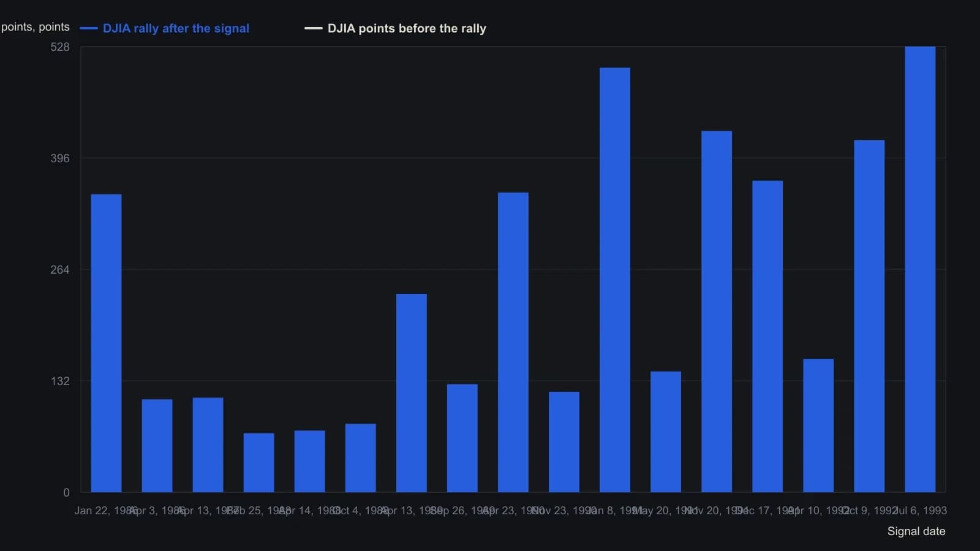Screen dimensions: 980x551
Task: Select the bar for Jan 22, 1986
Action: click(106, 343)
